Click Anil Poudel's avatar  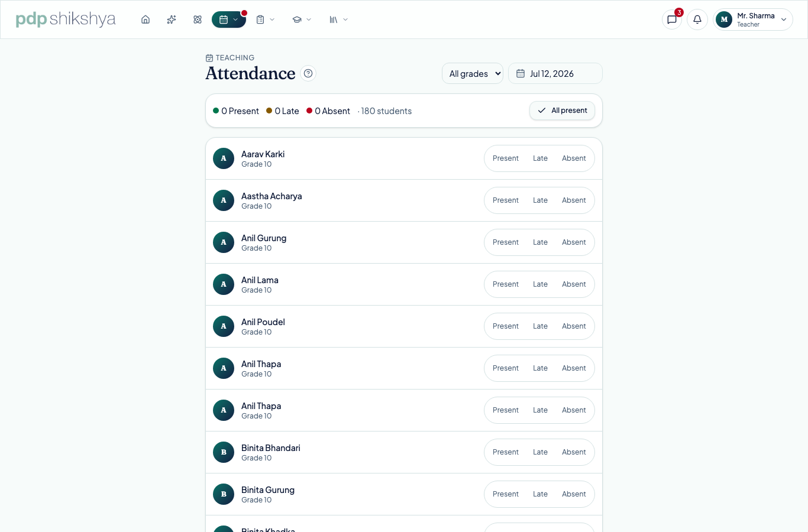coord(224,326)
